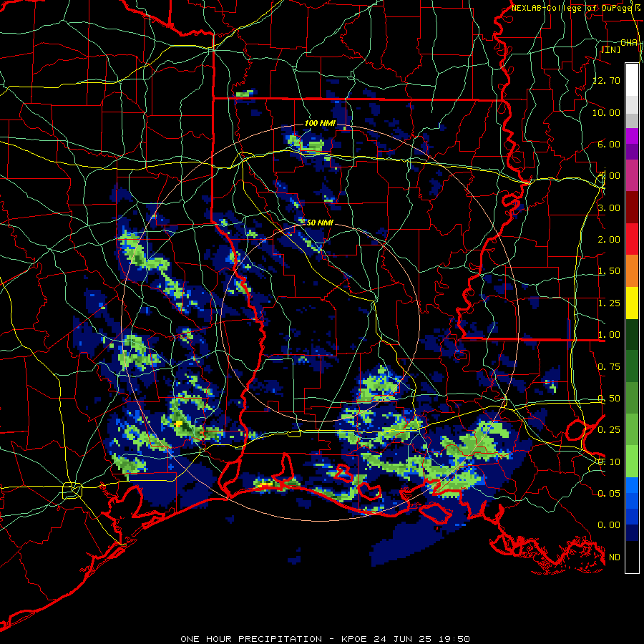The height and width of the screenshot is (644, 644).
Task: Click the bright red 2.00 legend swatch
Action: 632,239
